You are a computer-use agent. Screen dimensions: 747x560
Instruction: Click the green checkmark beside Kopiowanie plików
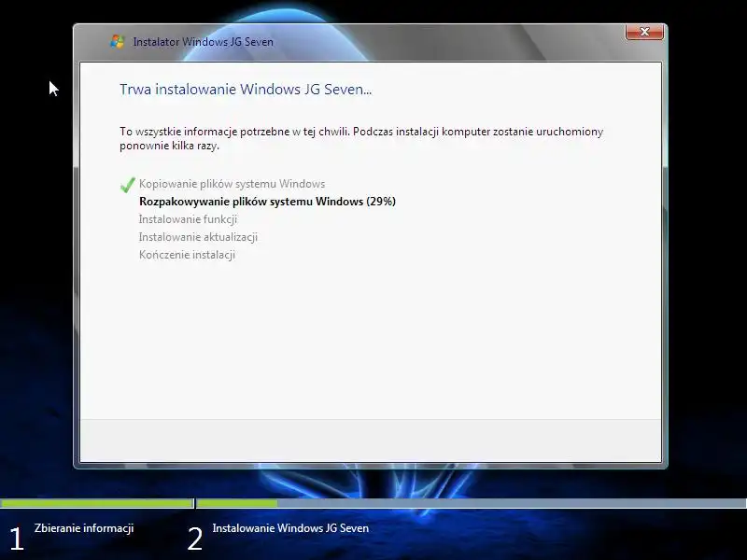click(x=128, y=185)
